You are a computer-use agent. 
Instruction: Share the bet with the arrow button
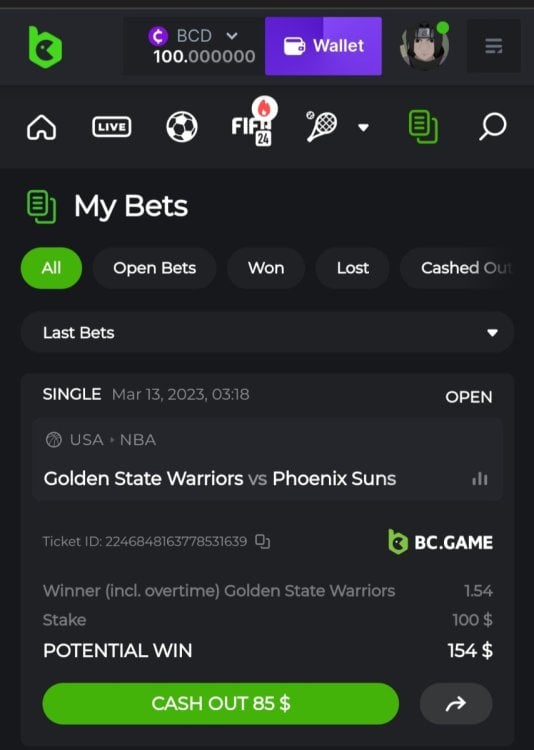pos(456,703)
